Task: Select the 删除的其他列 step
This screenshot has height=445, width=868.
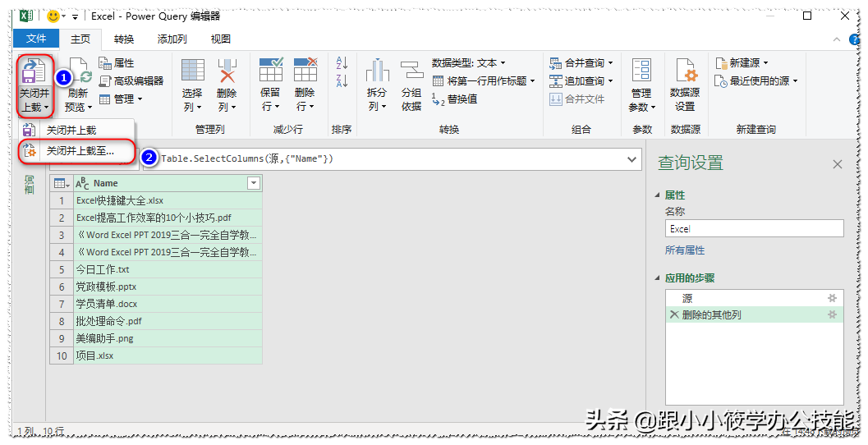Action: (755, 315)
